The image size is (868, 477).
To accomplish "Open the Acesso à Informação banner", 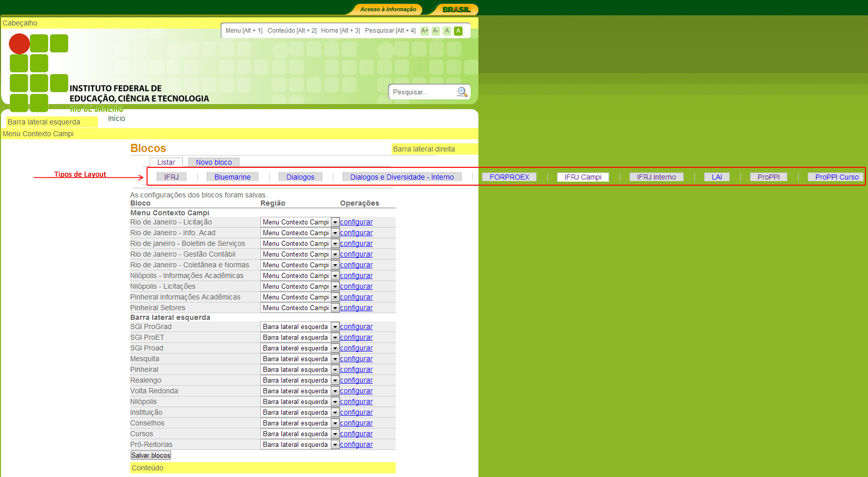I will [x=388, y=9].
